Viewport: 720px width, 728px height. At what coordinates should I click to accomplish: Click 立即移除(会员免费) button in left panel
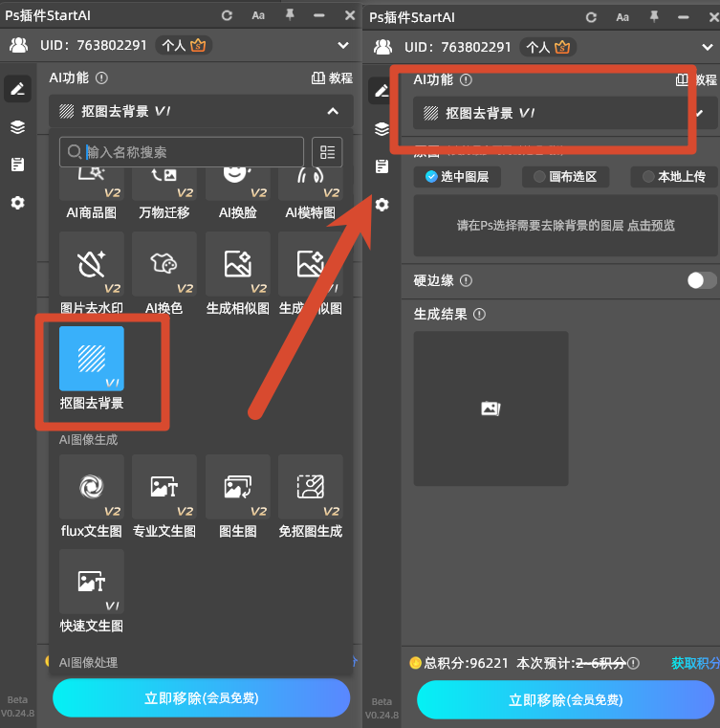202,697
